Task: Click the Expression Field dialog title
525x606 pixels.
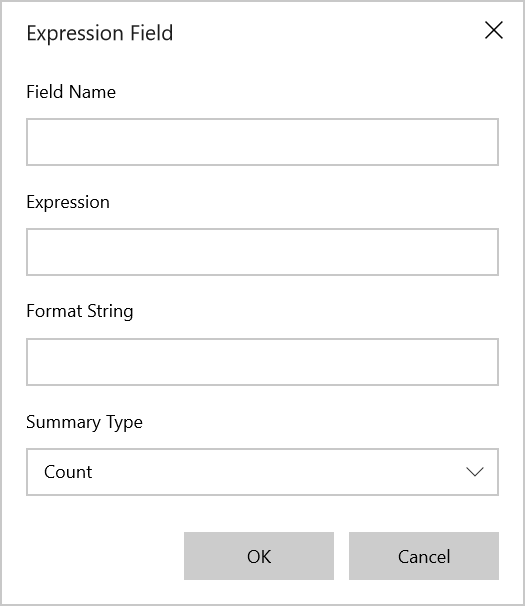Action: pos(100,33)
